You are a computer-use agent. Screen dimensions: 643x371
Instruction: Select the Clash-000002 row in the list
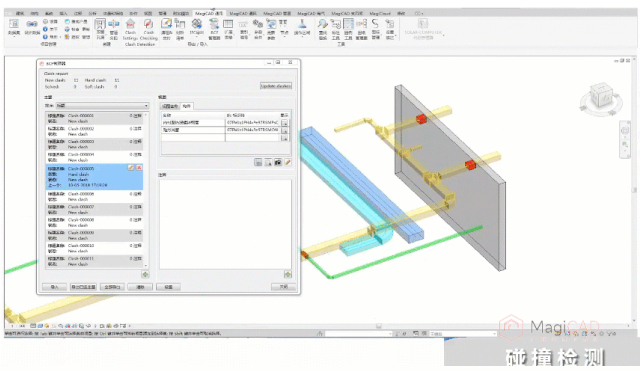[95, 131]
